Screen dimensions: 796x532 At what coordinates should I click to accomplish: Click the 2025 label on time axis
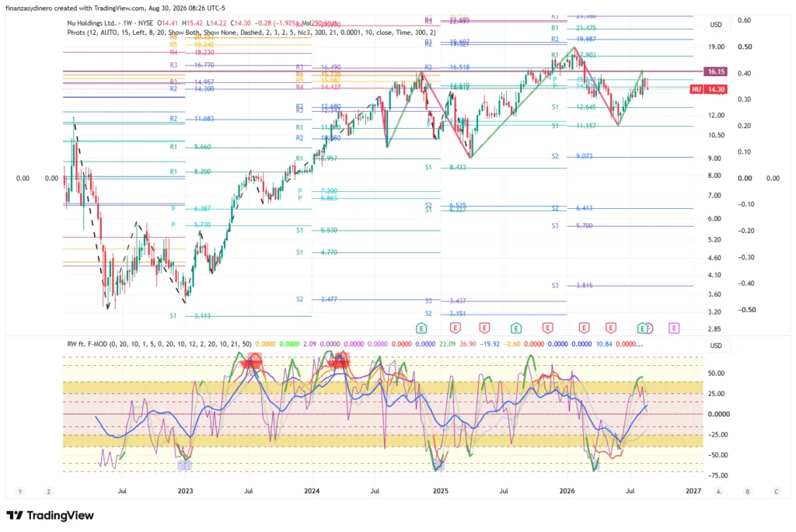tap(441, 491)
